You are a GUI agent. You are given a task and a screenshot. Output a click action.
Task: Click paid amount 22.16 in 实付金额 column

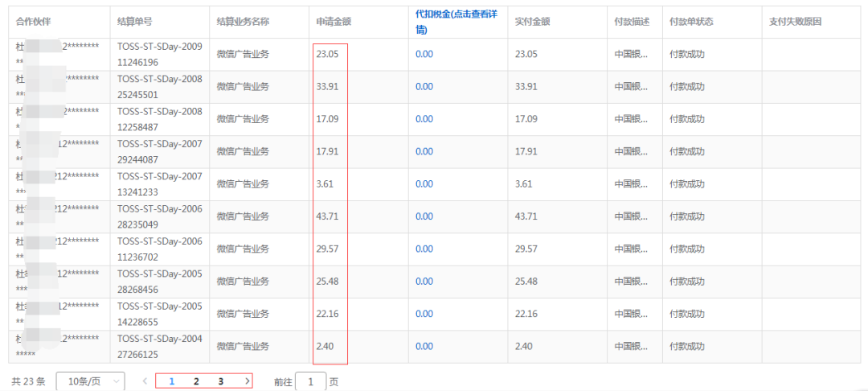pyautogui.click(x=526, y=314)
